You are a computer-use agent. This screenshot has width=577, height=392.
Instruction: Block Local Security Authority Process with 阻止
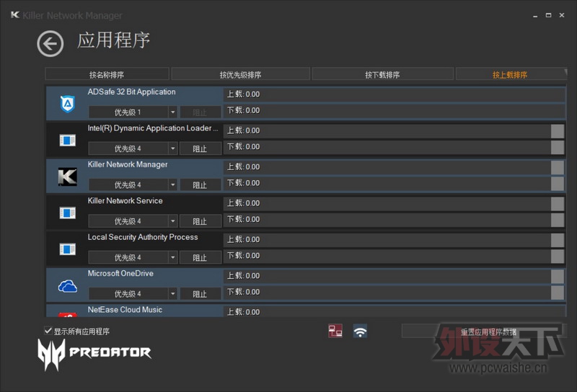(201, 258)
